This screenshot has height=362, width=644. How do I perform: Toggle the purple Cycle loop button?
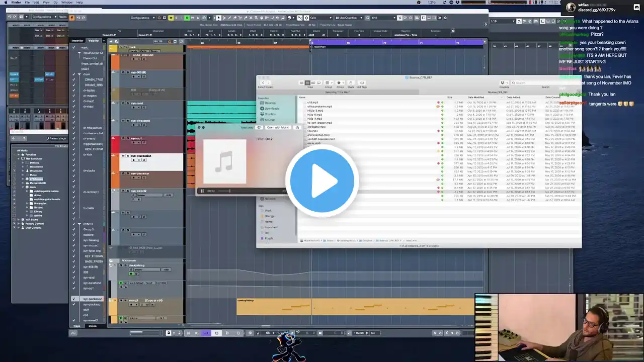click(206, 333)
